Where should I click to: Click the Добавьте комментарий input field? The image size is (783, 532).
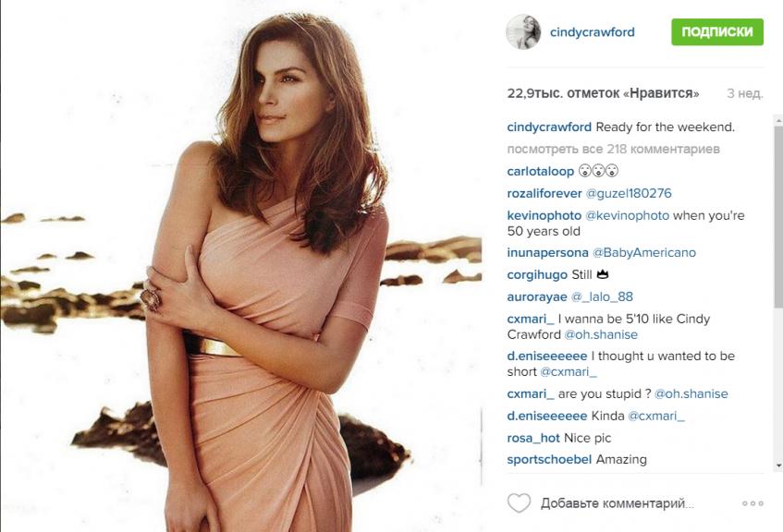click(618, 503)
